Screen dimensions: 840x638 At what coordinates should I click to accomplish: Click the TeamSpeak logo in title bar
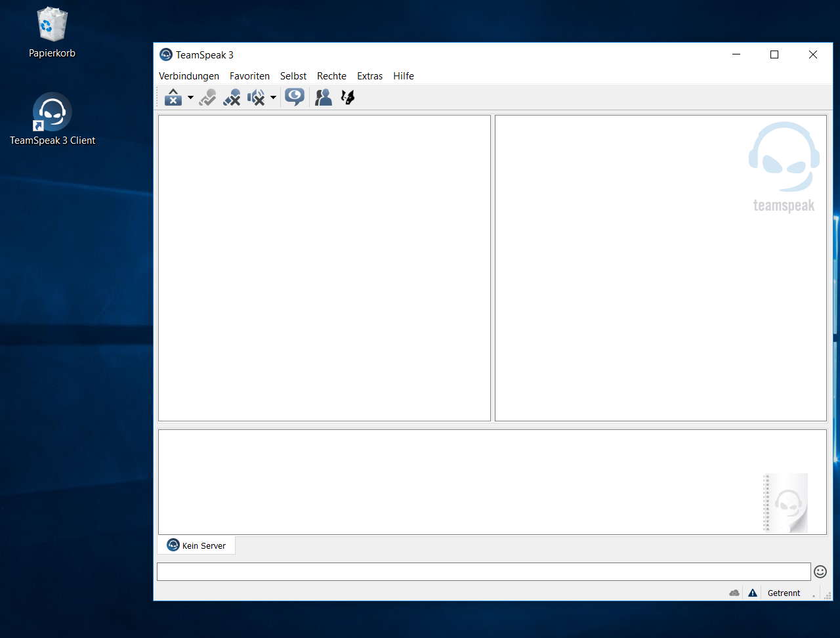pyautogui.click(x=166, y=55)
